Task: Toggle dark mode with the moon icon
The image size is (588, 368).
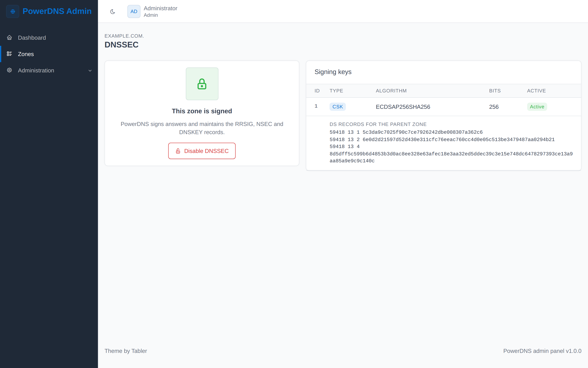Action: pyautogui.click(x=112, y=11)
